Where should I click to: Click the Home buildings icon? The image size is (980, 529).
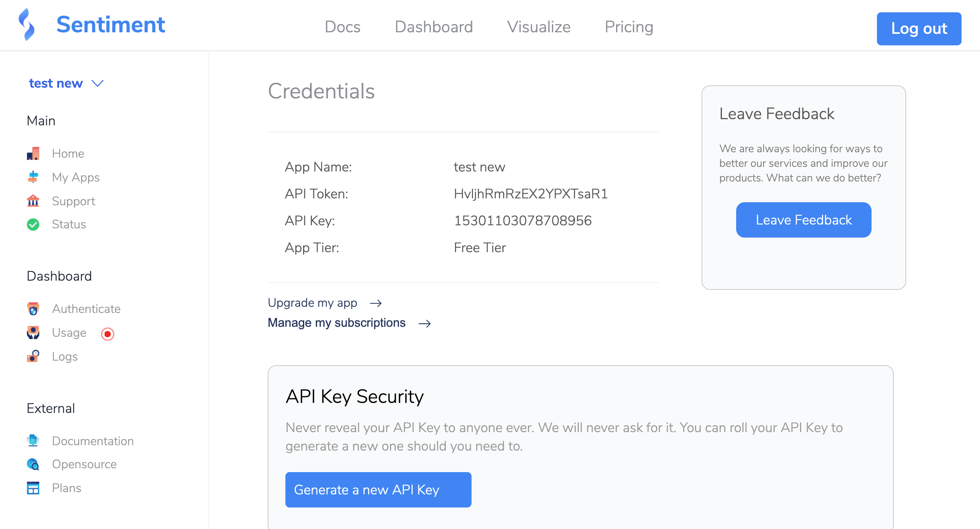click(33, 153)
